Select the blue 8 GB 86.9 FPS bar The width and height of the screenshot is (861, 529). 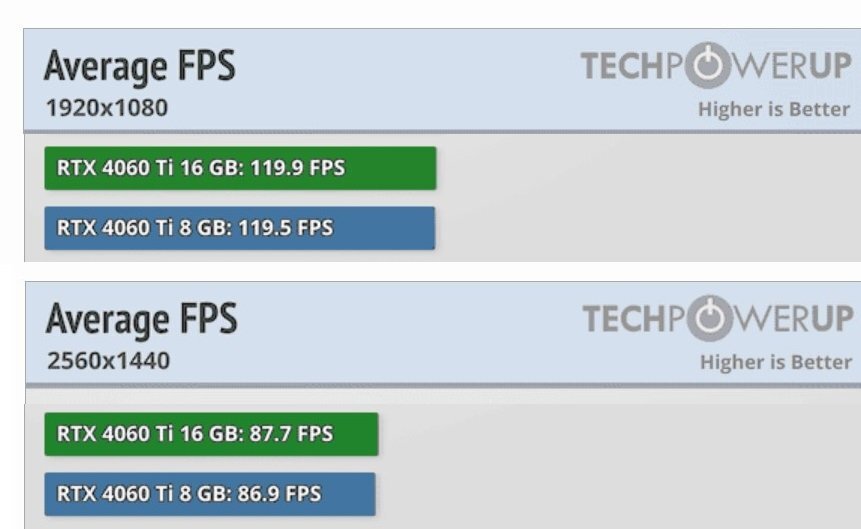(210, 494)
